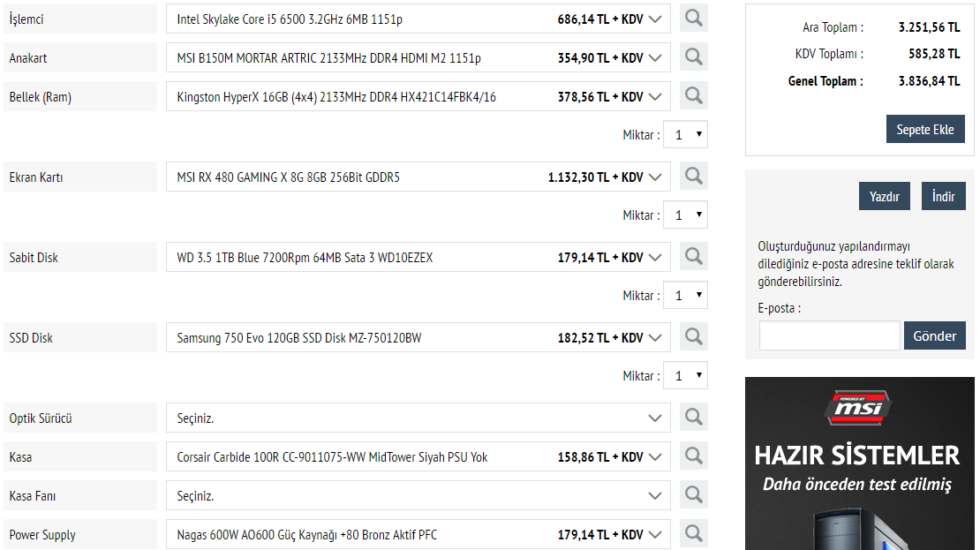Send the offer with Gönder button
The height and width of the screenshot is (550, 980).
point(934,335)
